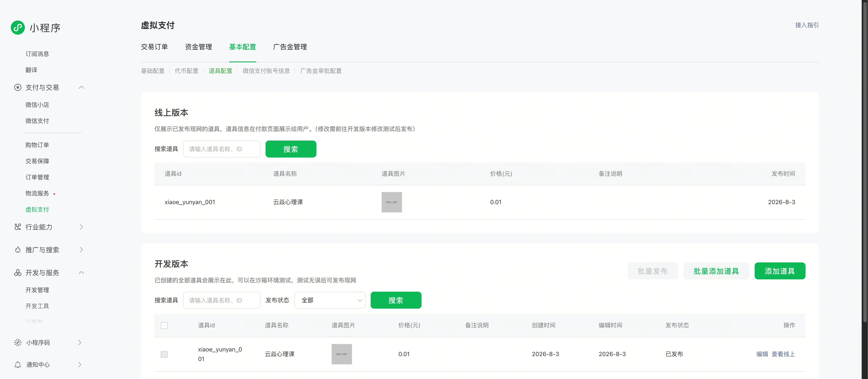Open 订阅消息 in the sidebar
This screenshot has height=379, width=868.
tap(37, 54)
